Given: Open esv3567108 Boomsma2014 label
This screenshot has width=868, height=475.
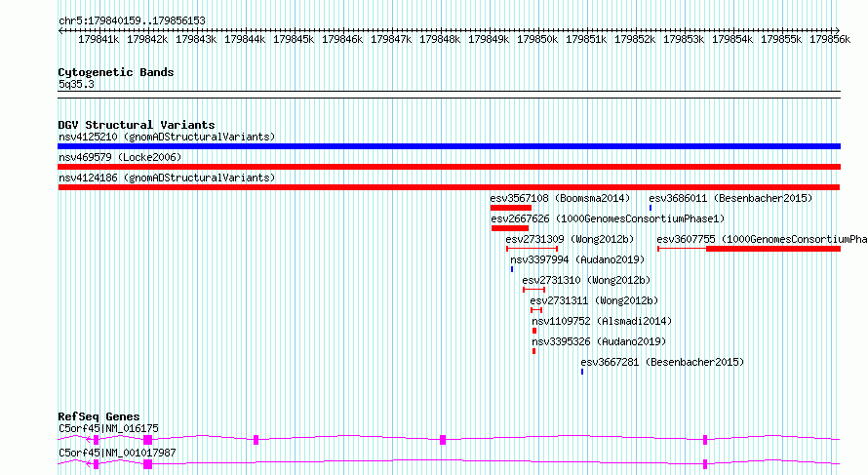Looking at the screenshot, I should click(560, 198).
